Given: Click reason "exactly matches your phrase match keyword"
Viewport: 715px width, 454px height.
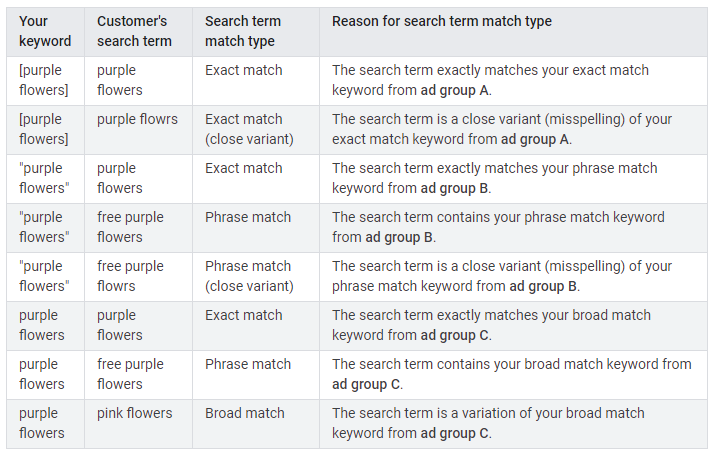Looking at the screenshot, I should (494, 178).
